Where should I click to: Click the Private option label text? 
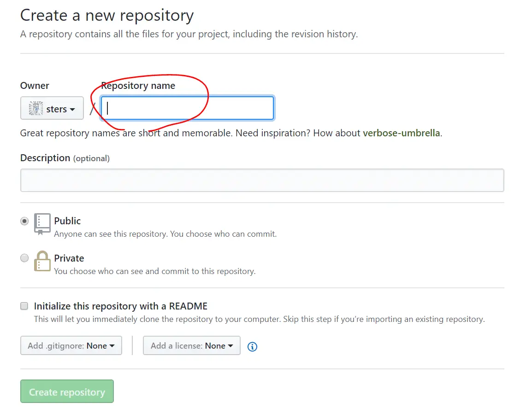click(x=69, y=258)
